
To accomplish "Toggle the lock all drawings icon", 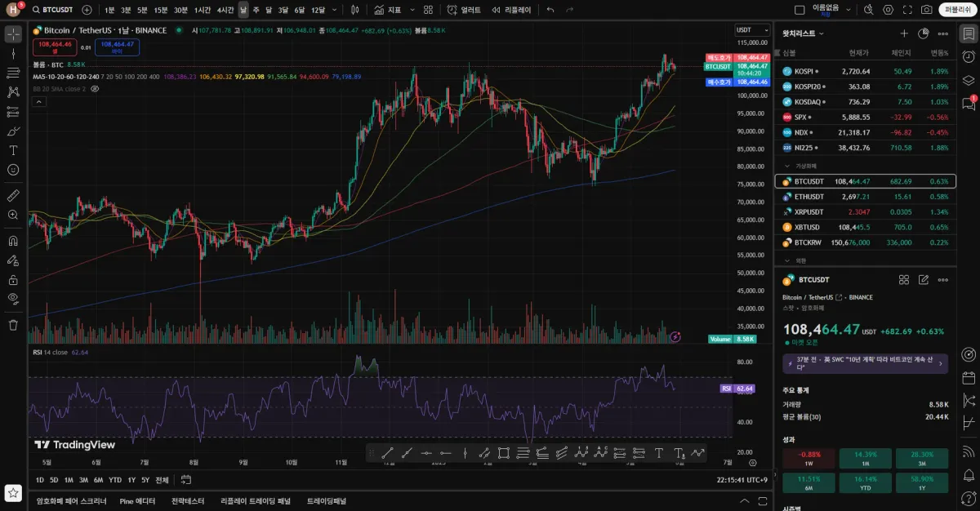I will point(13,279).
